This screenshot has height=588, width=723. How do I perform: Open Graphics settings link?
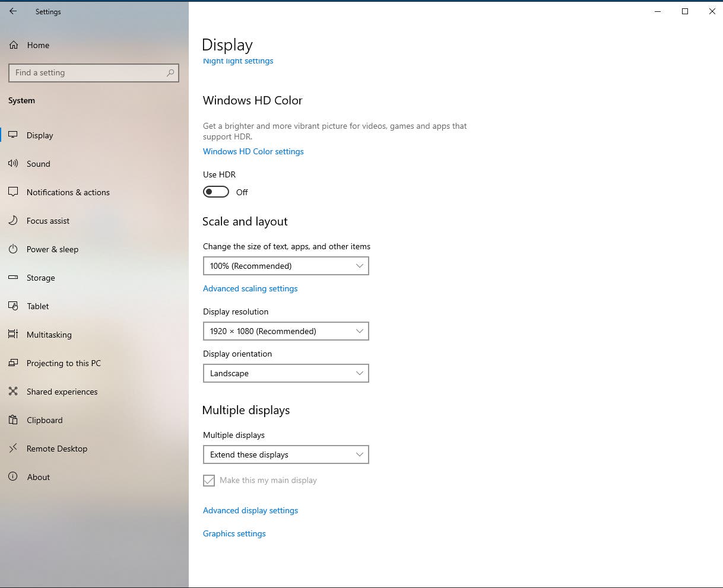pos(234,533)
